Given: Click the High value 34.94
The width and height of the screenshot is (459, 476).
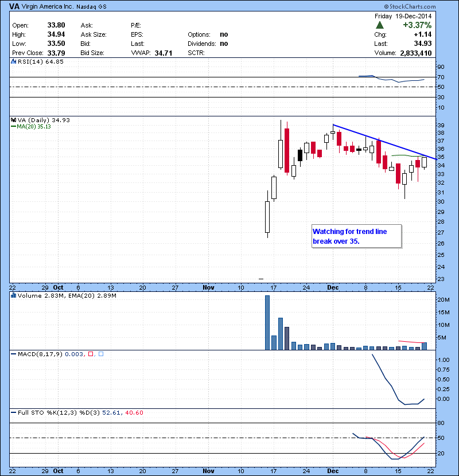Looking at the screenshot, I should pyautogui.click(x=56, y=34).
